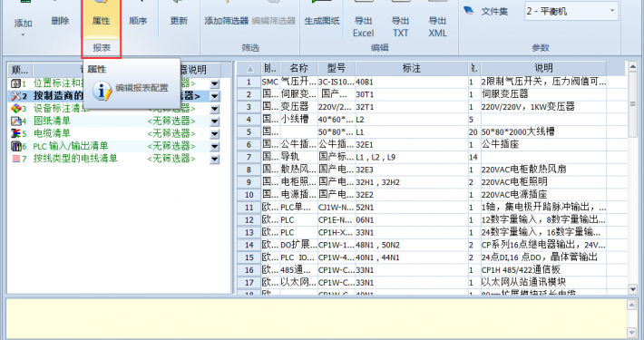644x340 pixels.
Task: Click the triangle sort header of table
Action: (249, 69)
